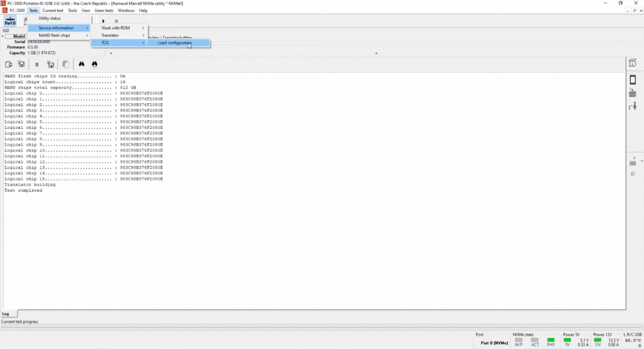Click the phone-shaped device icon in right sidebar
This screenshot has height=349, width=644.
click(633, 80)
